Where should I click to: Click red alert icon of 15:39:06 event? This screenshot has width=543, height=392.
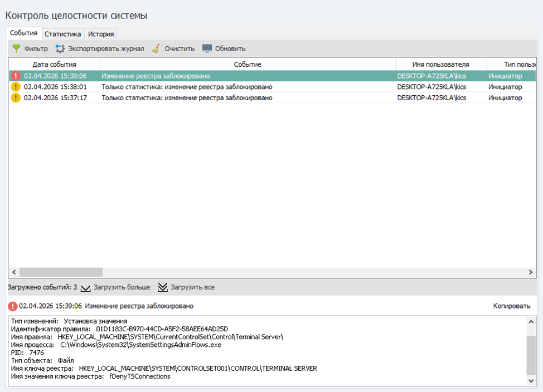tap(16, 76)
